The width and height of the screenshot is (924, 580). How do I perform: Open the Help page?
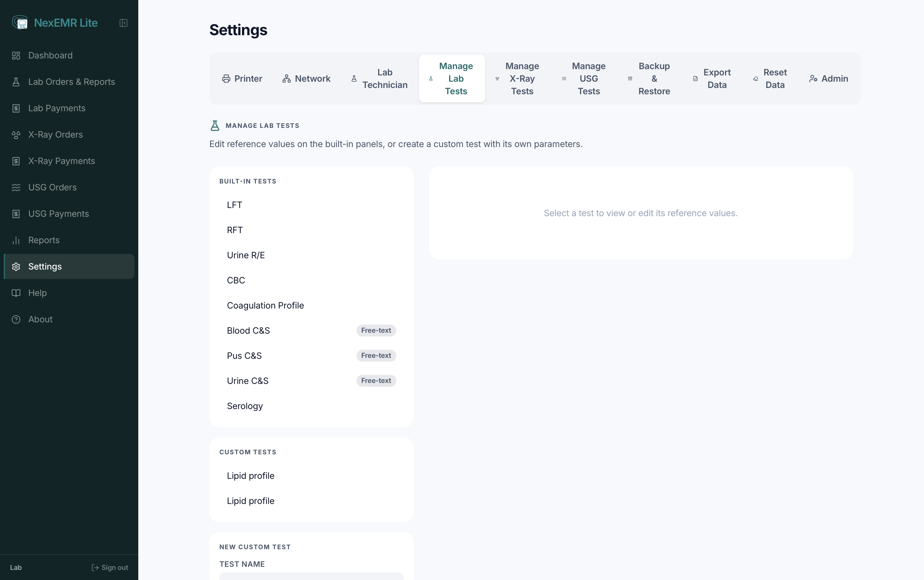69,293
